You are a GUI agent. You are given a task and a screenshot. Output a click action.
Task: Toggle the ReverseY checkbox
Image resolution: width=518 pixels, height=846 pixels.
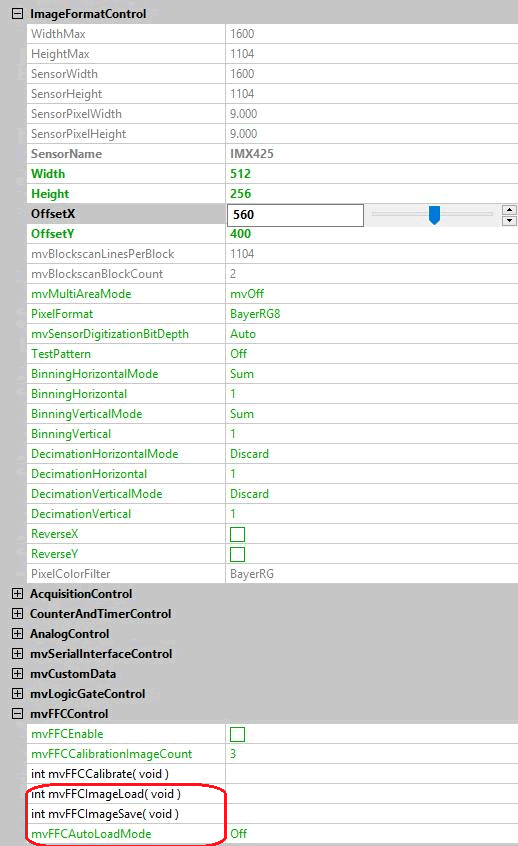[x=237, y=554]
